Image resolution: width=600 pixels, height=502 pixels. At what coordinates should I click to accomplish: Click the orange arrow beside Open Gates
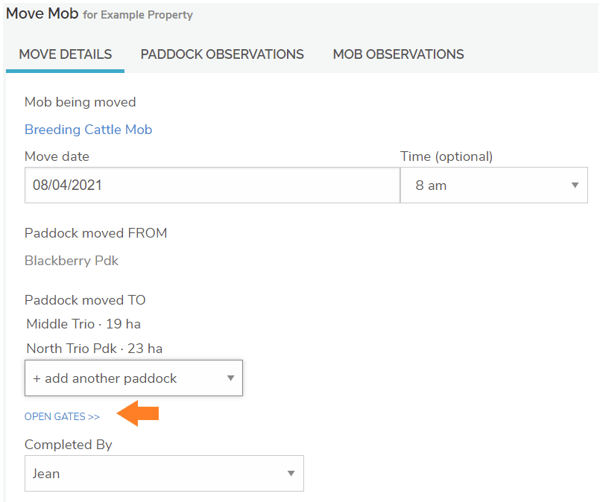[138, 414]
